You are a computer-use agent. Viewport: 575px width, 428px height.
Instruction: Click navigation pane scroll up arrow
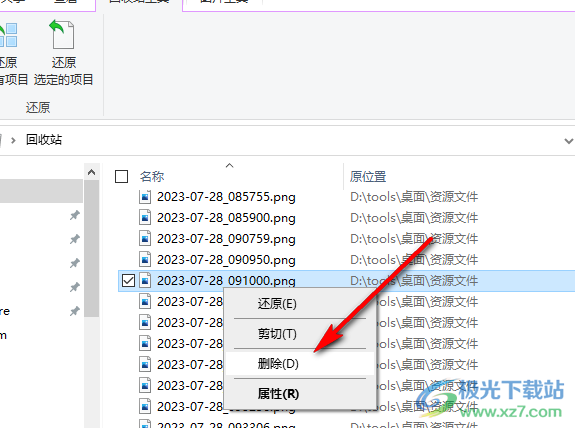click(x=91, y=172)
